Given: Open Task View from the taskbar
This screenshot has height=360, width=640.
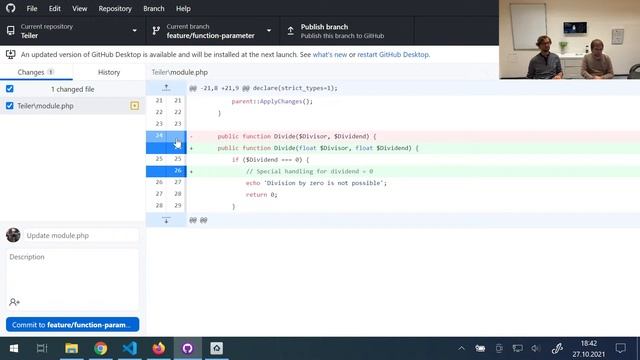Looking at the screenshot, I should coord(42,348).
